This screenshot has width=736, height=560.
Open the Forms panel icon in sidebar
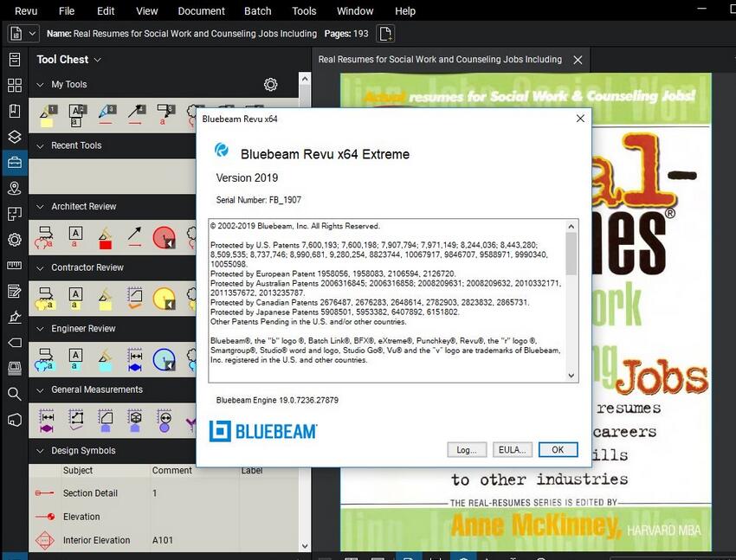(x=15, y=292)
